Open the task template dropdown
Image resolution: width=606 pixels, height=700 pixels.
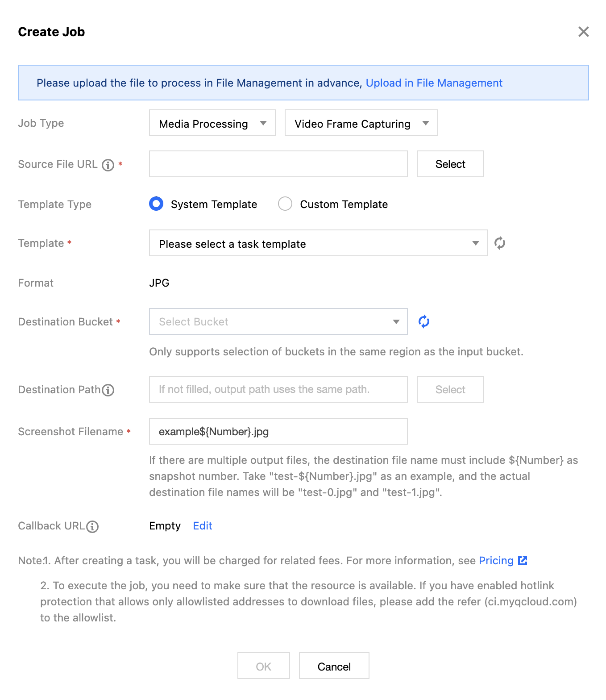point(318,243)
